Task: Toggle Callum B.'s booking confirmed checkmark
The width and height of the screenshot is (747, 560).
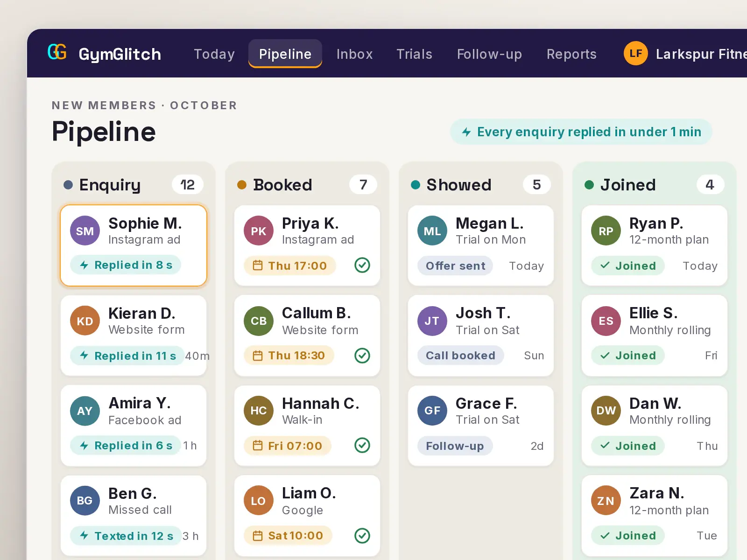Action: [362, 356]
